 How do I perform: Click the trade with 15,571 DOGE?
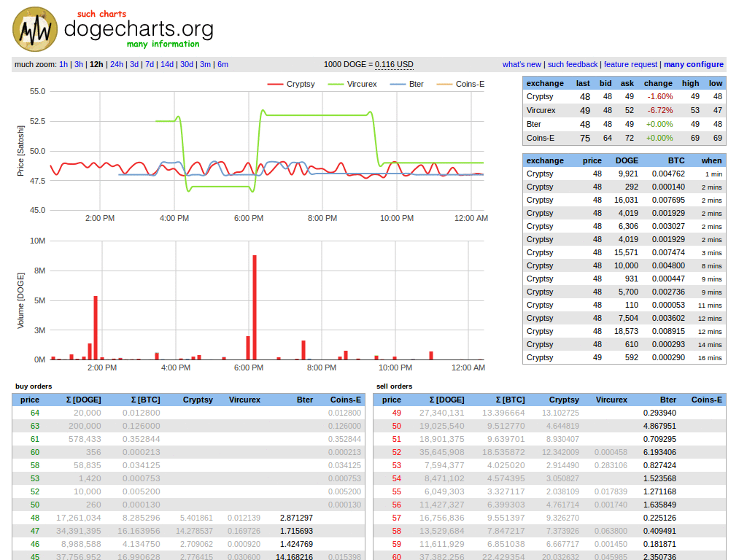pyautogui.click(x=624, y=253)
